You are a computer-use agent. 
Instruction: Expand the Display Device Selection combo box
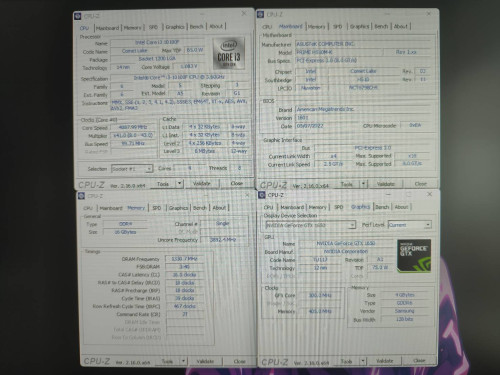coord(310,225)
